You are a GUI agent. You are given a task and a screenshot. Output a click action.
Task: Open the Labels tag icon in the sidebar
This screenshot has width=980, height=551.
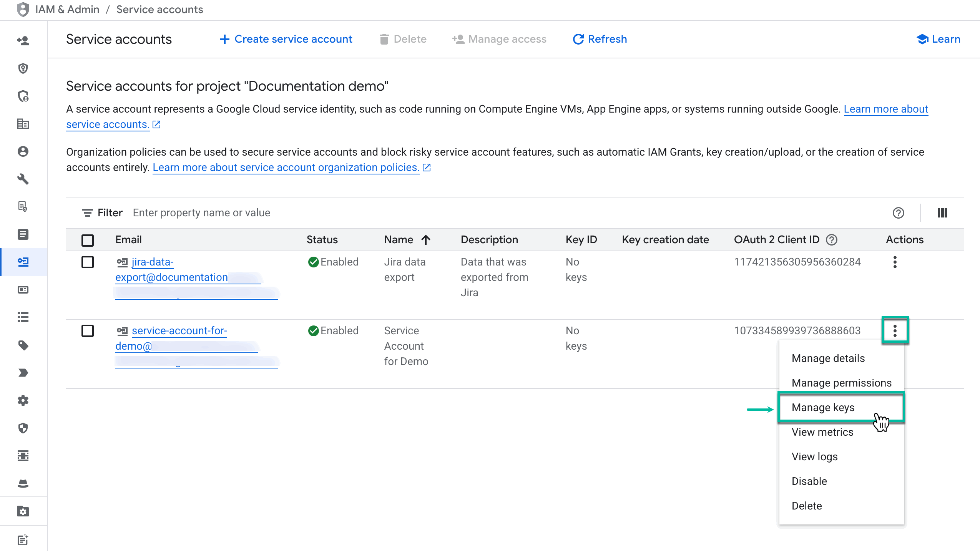tap(23, 345)
